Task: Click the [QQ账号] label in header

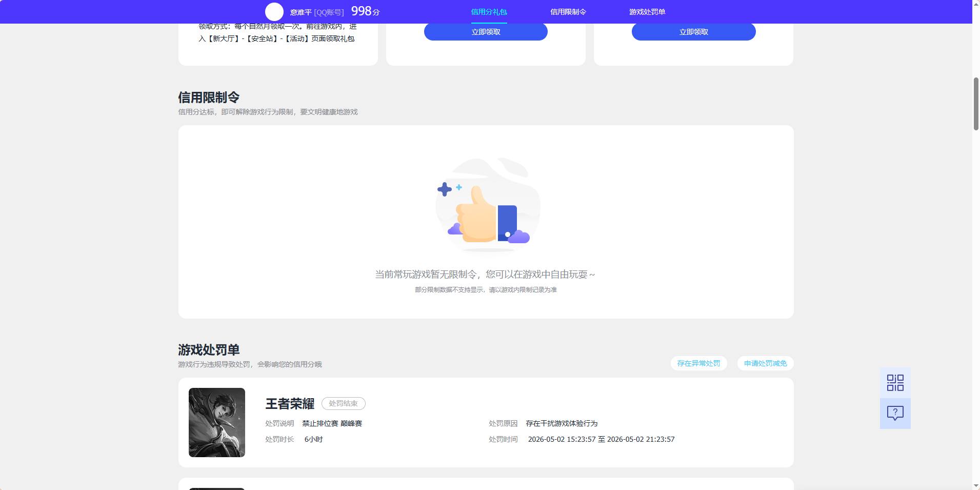Action: pos(329,12)
